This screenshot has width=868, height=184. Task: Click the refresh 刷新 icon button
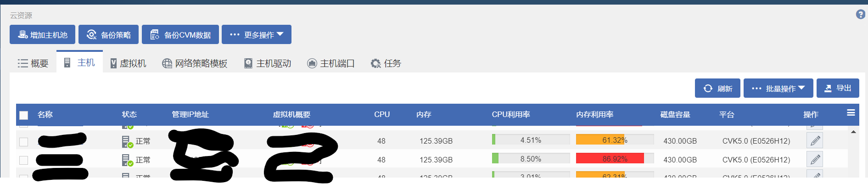tap(717, 88)
